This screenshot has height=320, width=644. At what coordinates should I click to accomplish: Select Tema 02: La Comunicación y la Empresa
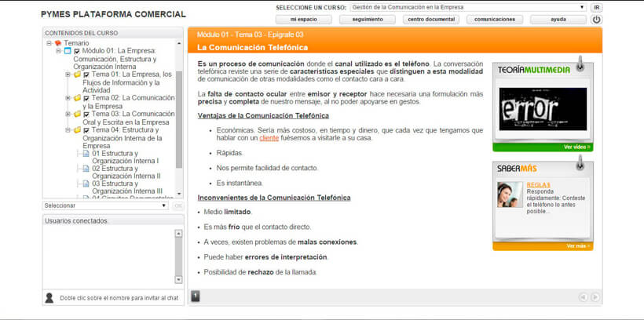(129, 102)
